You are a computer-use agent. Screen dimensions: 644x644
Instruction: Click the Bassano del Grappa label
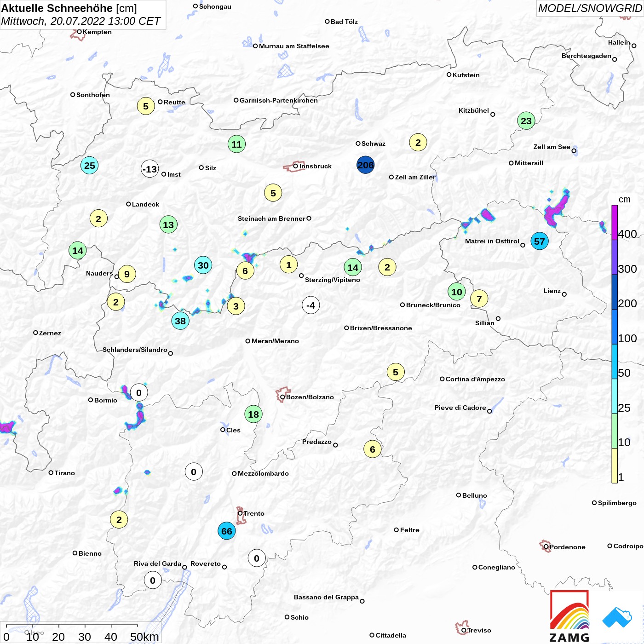click(326, 597)
